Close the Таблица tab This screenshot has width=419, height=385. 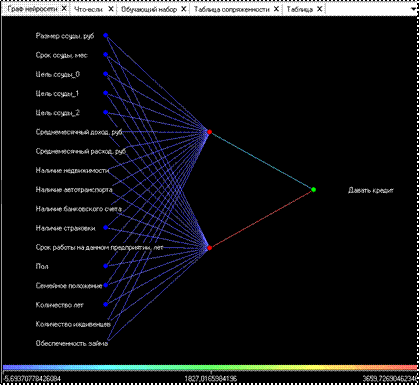click(320, 9)
